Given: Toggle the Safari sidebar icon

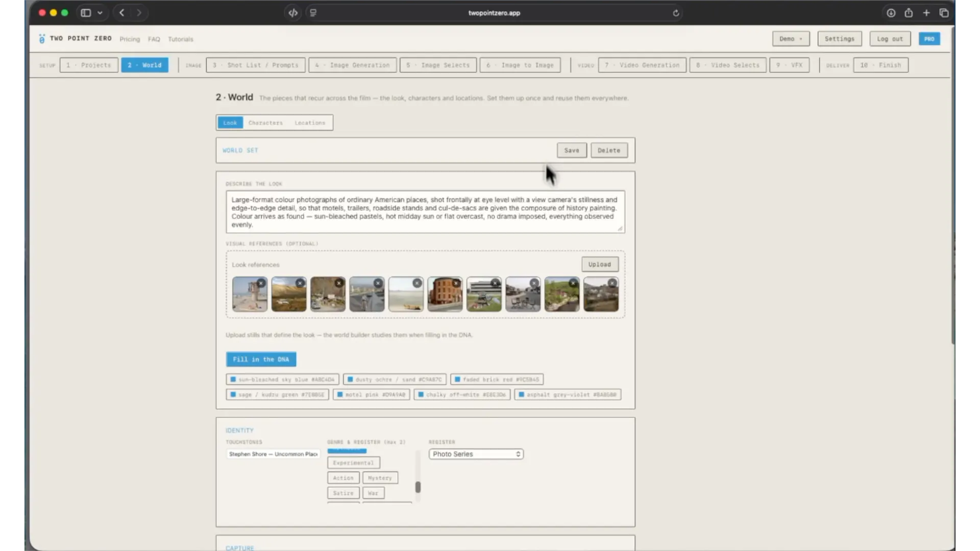Looking at the screenshot, I should (x=86, y=13).
